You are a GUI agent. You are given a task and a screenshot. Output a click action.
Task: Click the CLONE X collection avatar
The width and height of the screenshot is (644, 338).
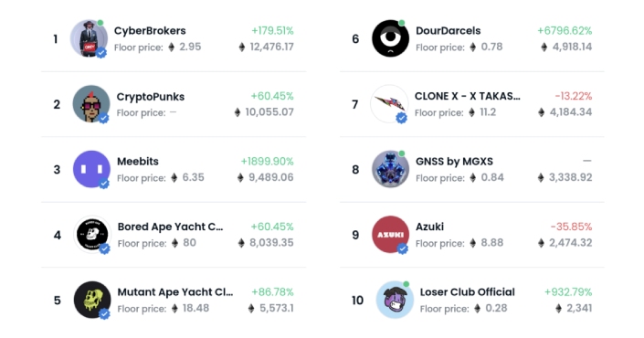(389, 103)
